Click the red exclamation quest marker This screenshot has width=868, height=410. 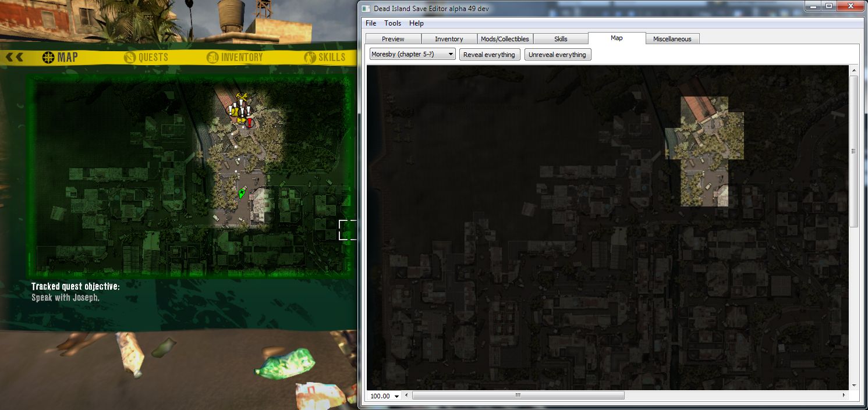pos(250,122)
